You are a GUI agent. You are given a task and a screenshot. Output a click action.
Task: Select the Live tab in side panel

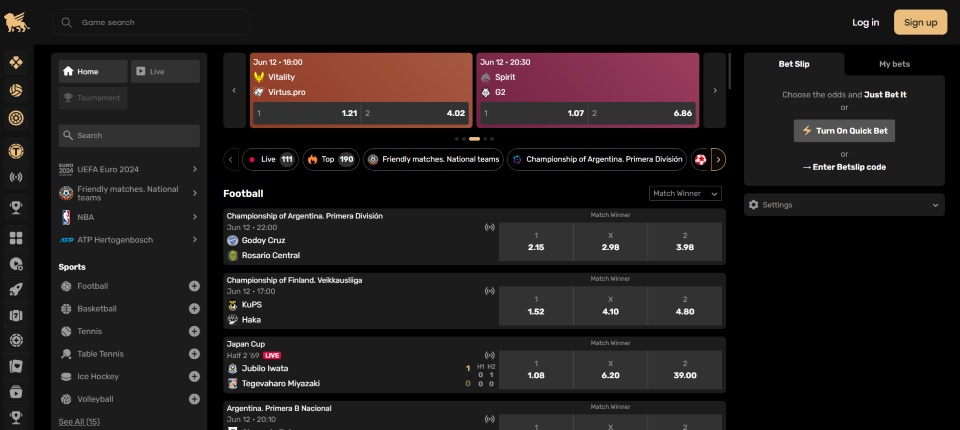click(165, 72)
